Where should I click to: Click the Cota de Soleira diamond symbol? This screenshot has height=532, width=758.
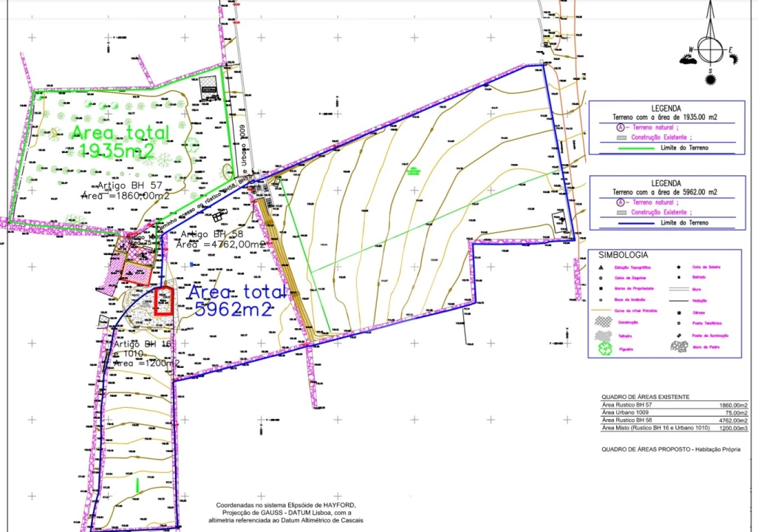(679, 267)
